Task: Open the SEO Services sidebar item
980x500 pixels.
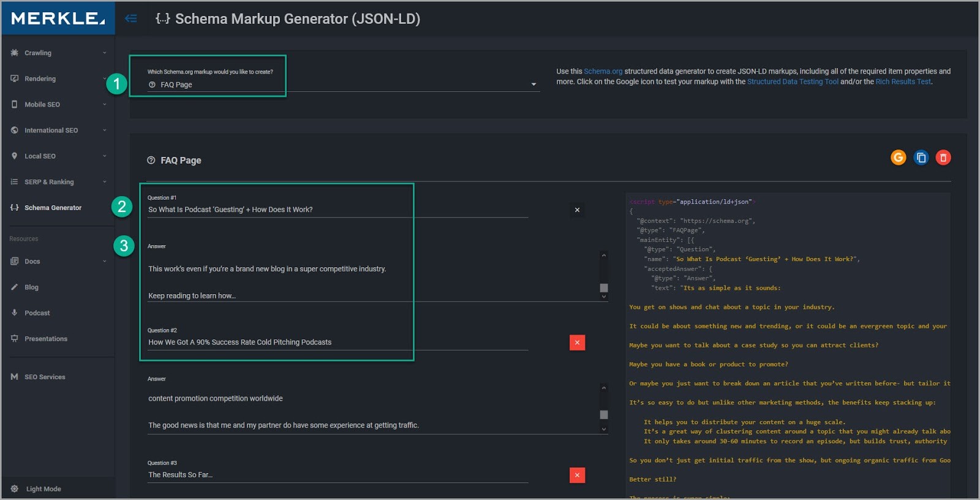Action: click(x=45, y=377)
